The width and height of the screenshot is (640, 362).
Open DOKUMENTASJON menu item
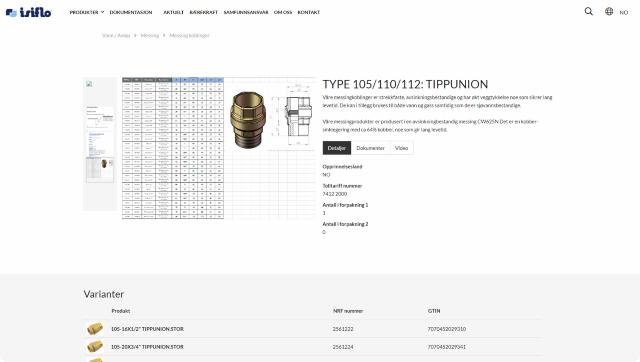[131, 12]
